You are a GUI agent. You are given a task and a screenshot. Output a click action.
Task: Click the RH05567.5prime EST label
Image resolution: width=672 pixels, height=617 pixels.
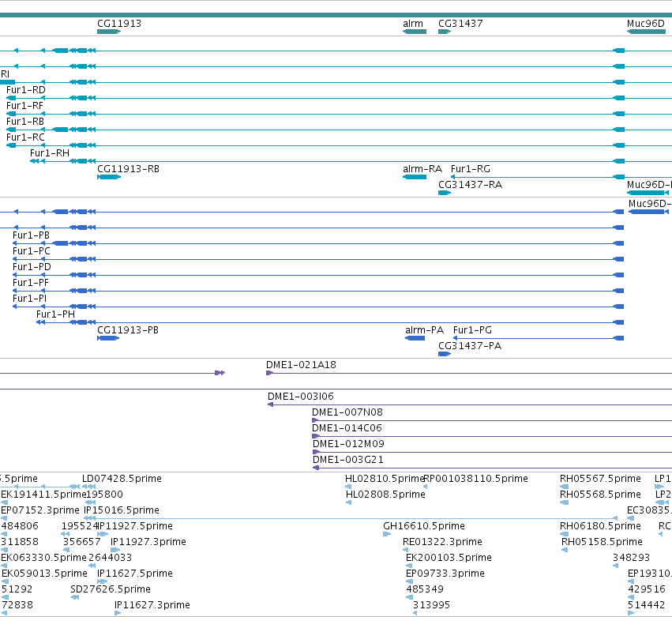tap(600, 479)
